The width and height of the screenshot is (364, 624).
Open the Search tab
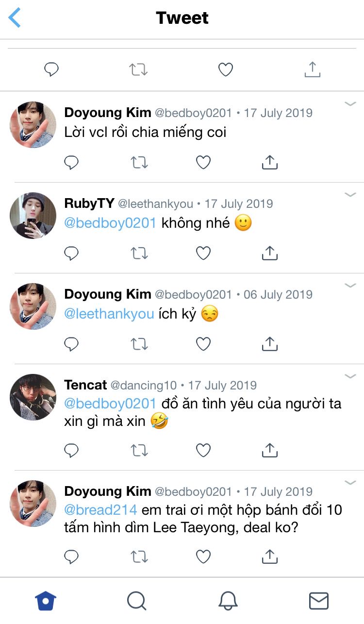(136, 601)
